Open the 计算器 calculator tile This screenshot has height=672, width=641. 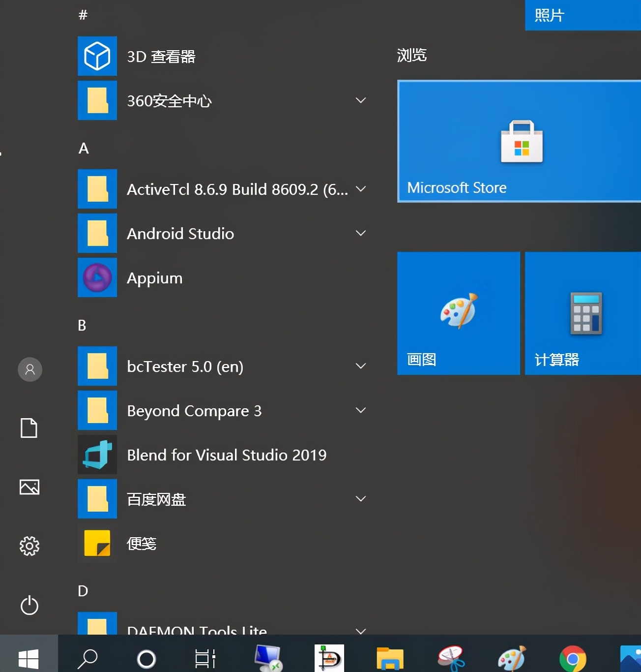click(583, 313)
